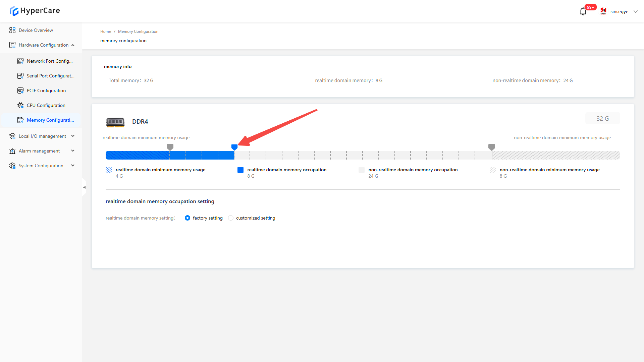
Task: Go to Home breadcrumb link
Action: coord(105,32)
